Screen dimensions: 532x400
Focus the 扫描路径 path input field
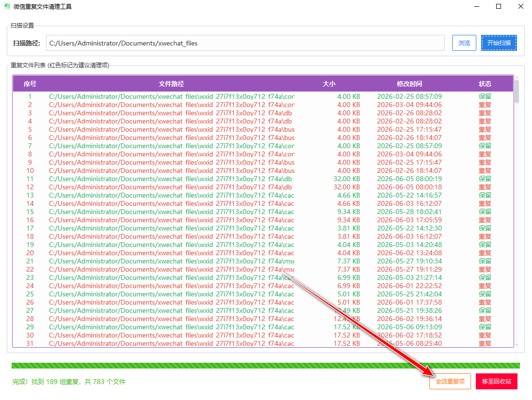tap(245, 43)
